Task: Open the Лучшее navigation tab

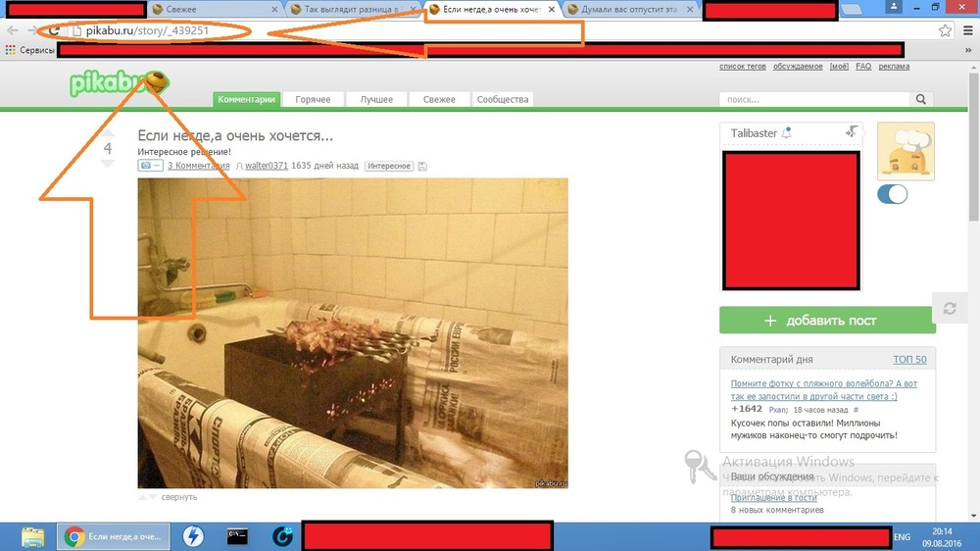Action: click(x=376, y=99)
